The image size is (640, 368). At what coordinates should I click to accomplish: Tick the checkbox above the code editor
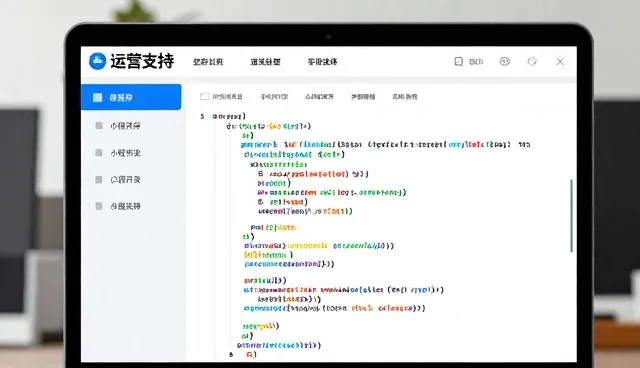[x=204, y=96]
